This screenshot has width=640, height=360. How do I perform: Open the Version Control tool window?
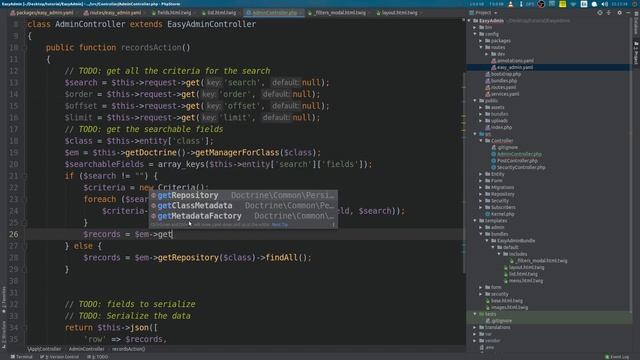point(59,357)
